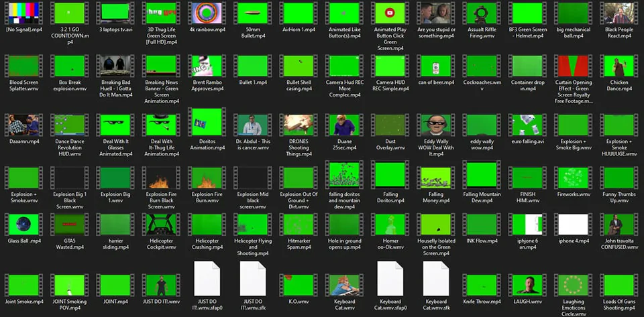This screenshot has height=317, width=644.
Task: Pick the Falling Money.mp4 video
Action: [435, 178]
